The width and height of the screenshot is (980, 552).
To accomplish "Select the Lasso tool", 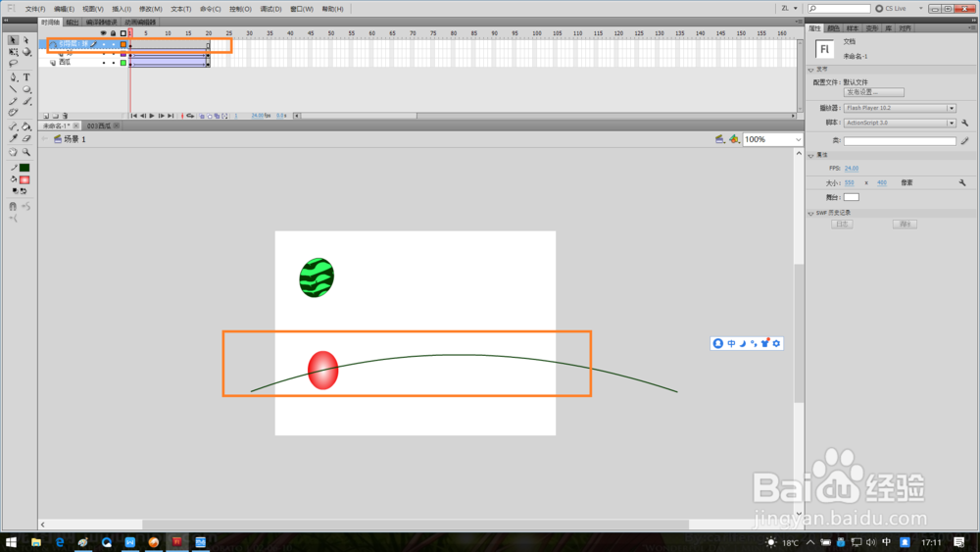I will point(13,64).
